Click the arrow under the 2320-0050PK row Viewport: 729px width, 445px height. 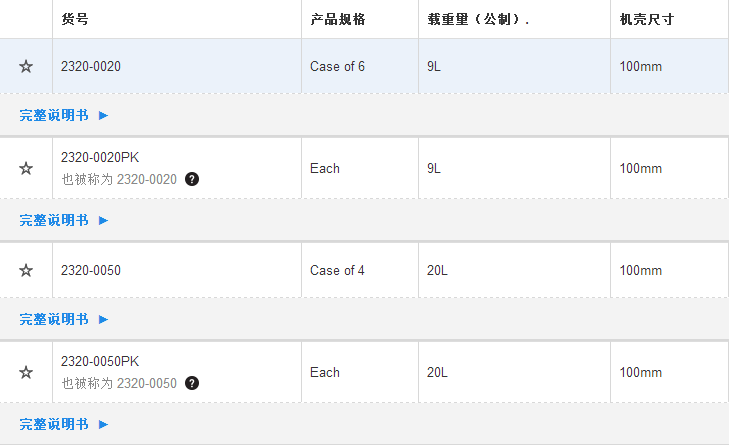[x=103, y=425]
